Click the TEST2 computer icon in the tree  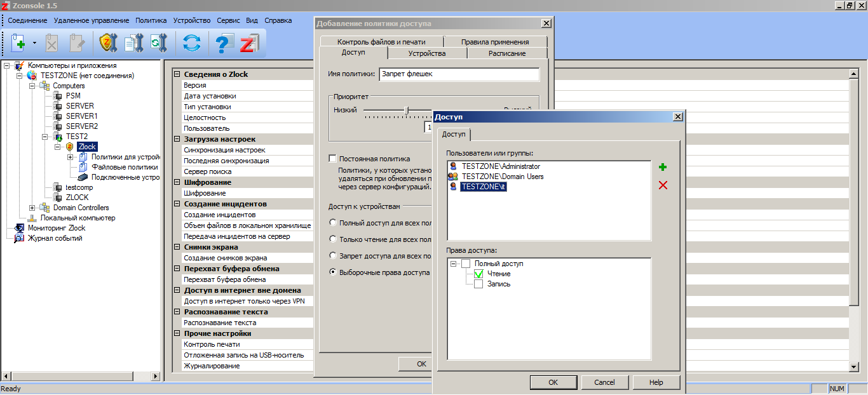[x=58, y=137]
